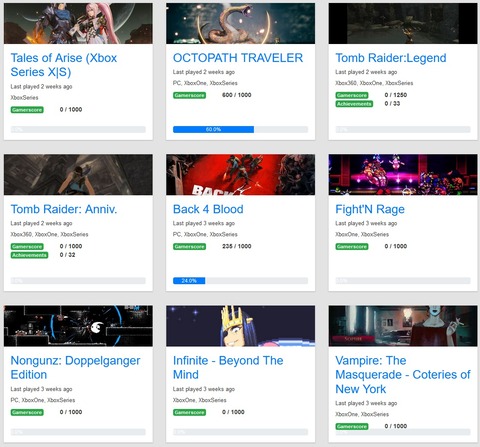The width and height of the screenshot is (480, 447).
Task: Click the Nongunz empty progress bar
Action: 78,432
